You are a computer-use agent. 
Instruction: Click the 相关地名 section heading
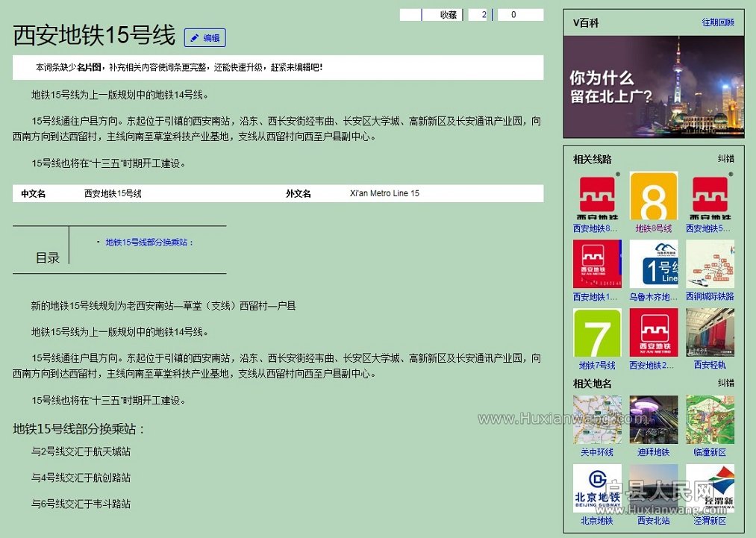(x=592, y=384)
